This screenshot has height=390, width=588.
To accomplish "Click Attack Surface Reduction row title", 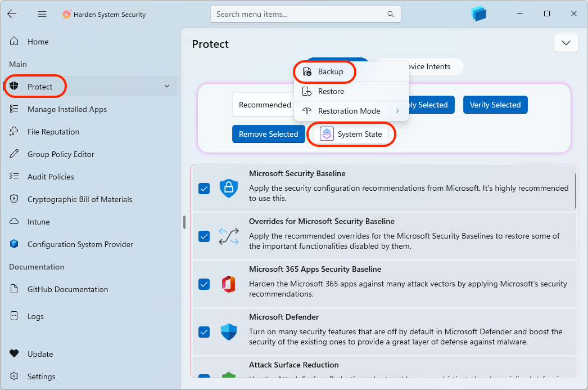I will pos(293,365).
